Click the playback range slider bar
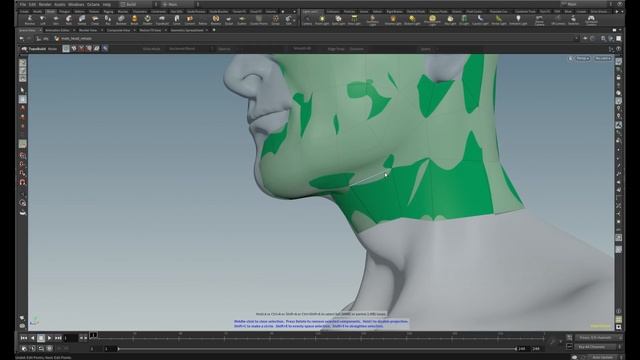 click(x=316, y=349)
